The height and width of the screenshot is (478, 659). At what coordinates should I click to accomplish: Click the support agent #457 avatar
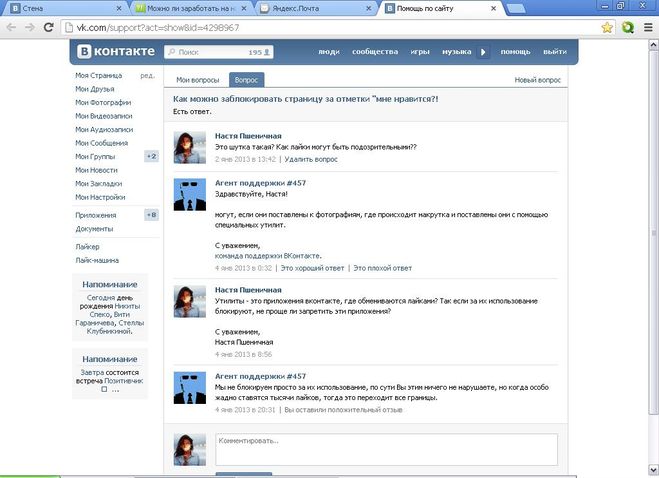190,194
